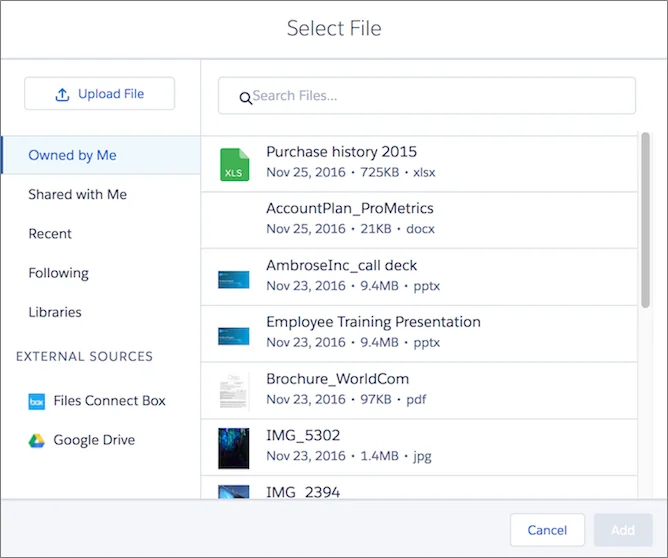Select AccountPlan_ProMetrics file
Viewport: 668px width, 558px height.
pos(419,221)
